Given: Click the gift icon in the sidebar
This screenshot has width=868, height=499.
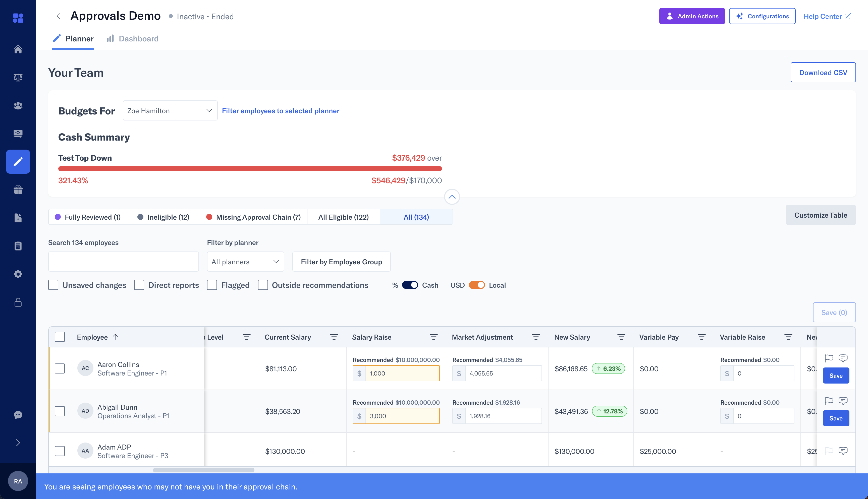Looking at the screenshot, I should click(x=18, y=190).
